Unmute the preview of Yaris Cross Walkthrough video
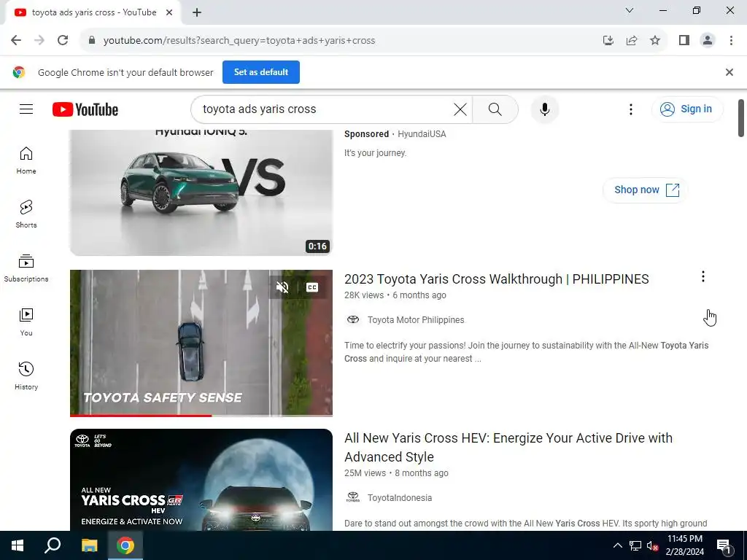The image size is (747, 560). (x=282, y=287)
